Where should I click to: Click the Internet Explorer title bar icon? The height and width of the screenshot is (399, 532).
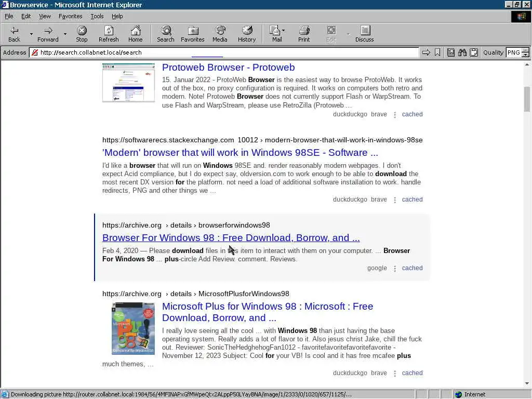pyautogui.click(x=4, y=4)
